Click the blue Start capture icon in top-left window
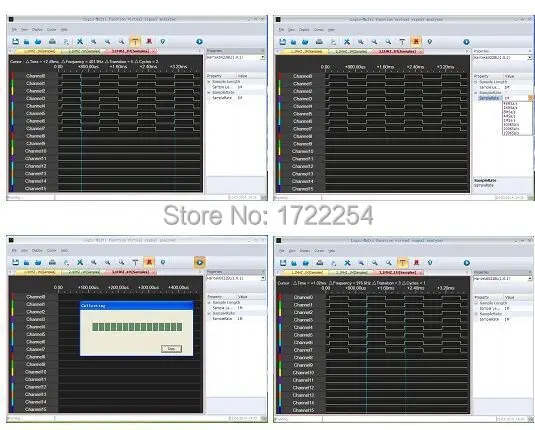The height and width of the screenshot is (430, 535). [199, 42]
